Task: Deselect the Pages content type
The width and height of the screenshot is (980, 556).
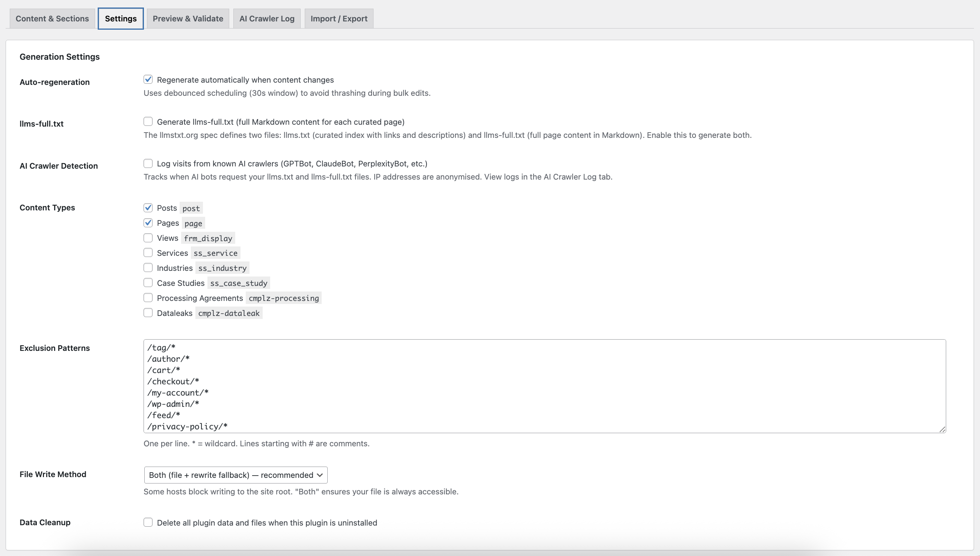Action: (x=148, y=222)
